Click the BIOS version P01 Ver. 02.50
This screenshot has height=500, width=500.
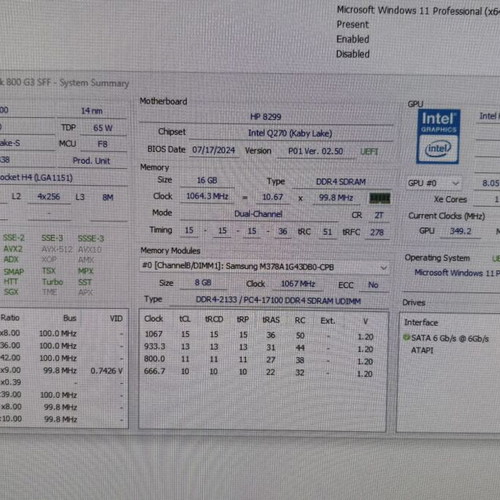click(315, 151)
